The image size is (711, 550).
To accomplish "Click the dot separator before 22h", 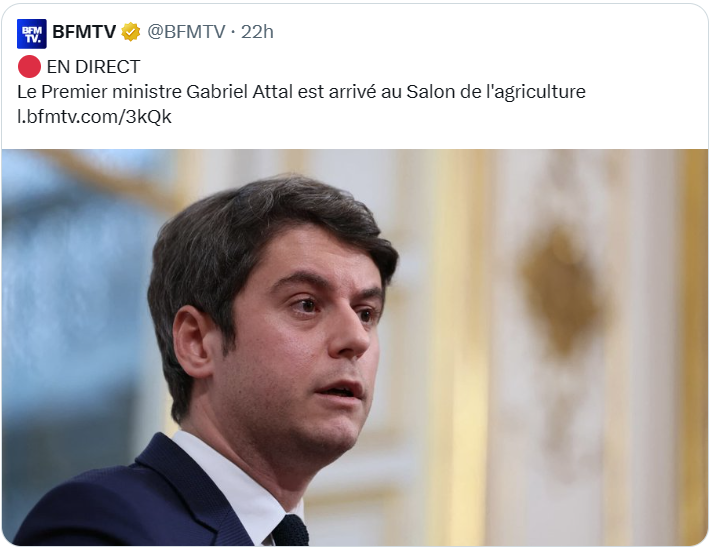I will (x=233, y=32).
